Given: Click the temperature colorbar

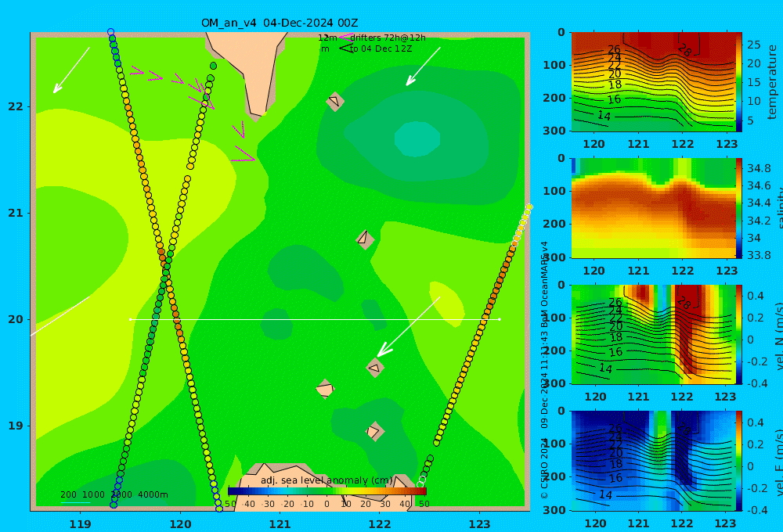Looking at the screenshot, I should [739, 82].
